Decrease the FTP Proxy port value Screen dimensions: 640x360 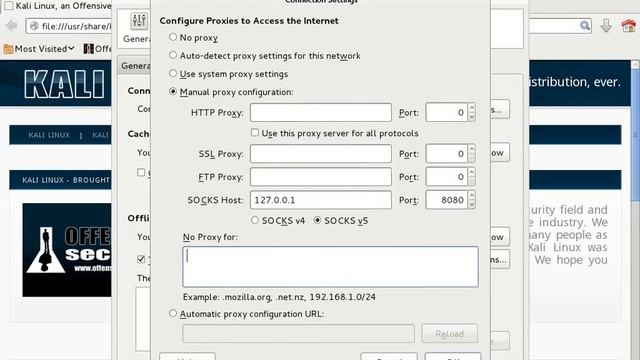tap(472, 181)
